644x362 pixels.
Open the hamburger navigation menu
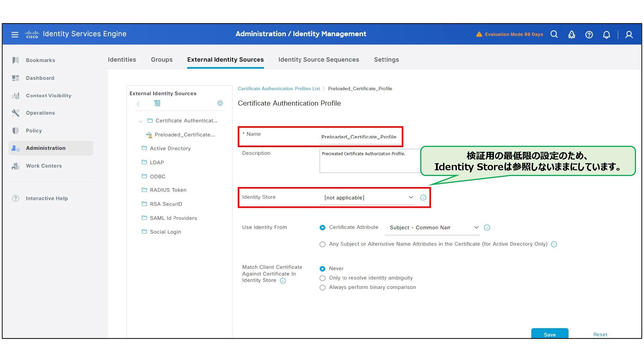pyautogui.click(x=15, y=35)
